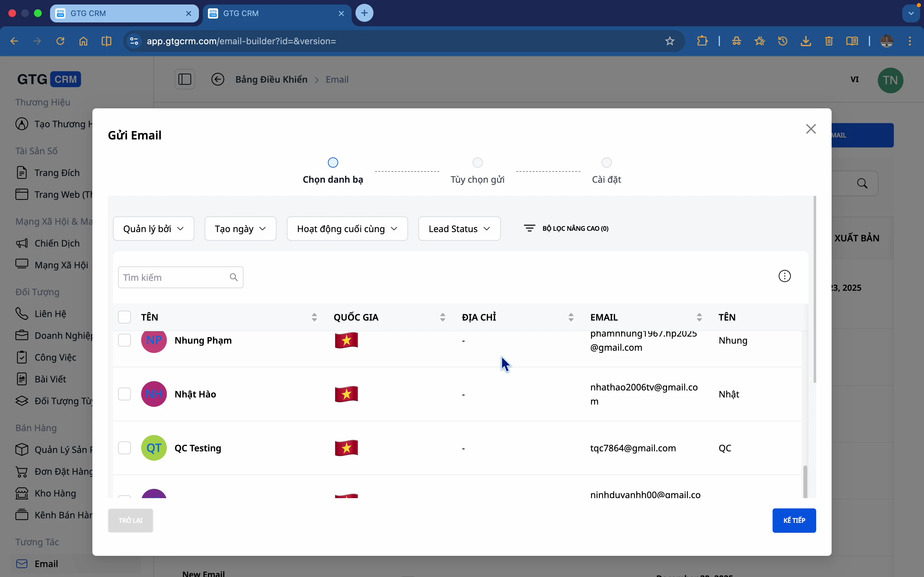Click the search magnifier in Tìm kiếm

tap(234, 277)
